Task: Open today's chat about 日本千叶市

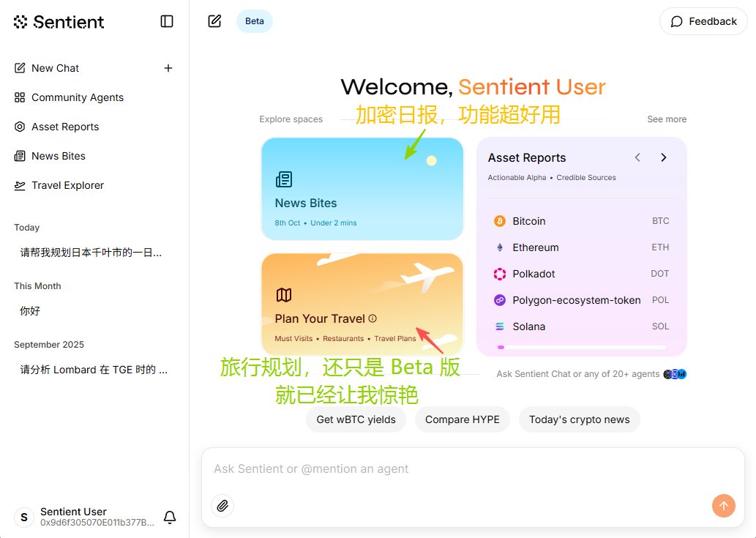Action: [91, 253]
